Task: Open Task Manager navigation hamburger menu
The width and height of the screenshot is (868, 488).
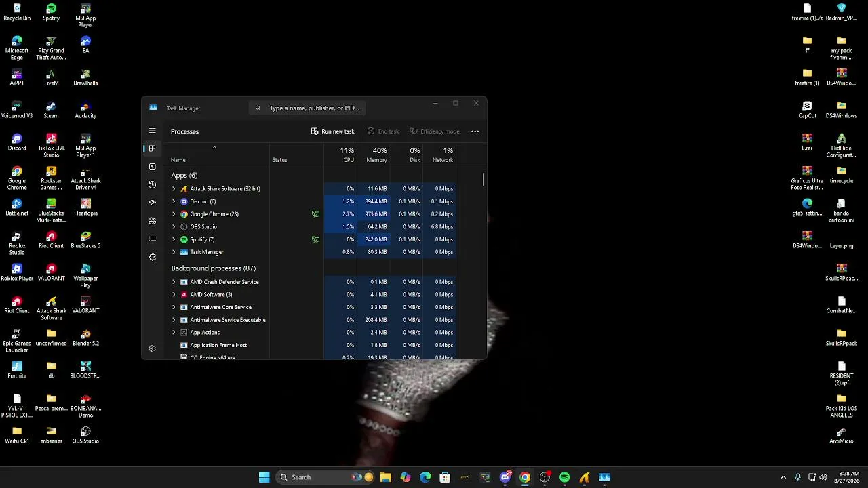Action: [152, 131]
